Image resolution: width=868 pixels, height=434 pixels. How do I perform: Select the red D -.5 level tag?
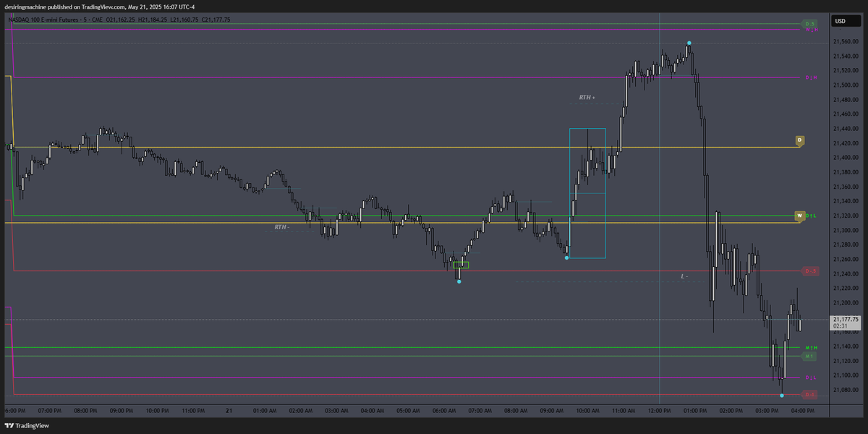tap(810, 271)
